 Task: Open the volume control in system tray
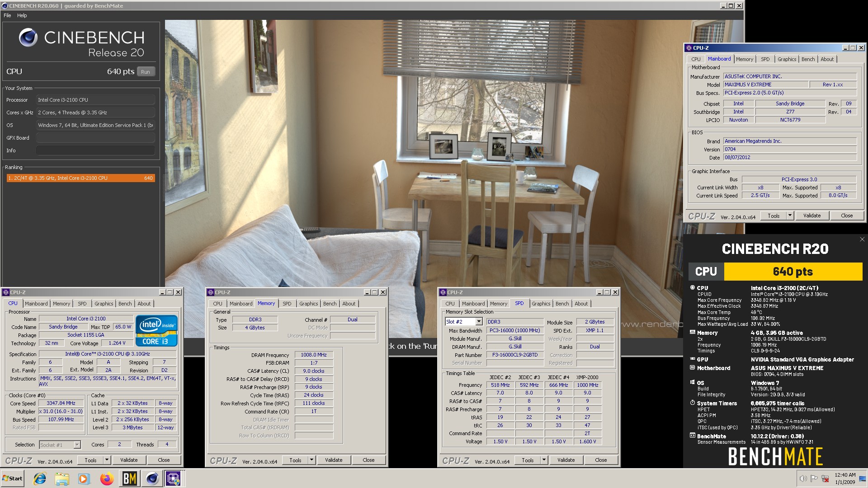coord(803,479)
